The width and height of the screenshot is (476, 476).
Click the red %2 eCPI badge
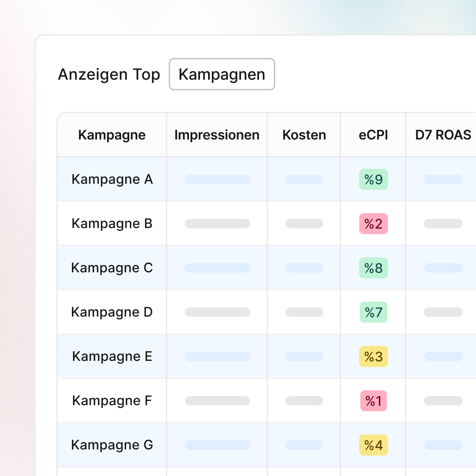pyautogui.click(x=373, y=224)
